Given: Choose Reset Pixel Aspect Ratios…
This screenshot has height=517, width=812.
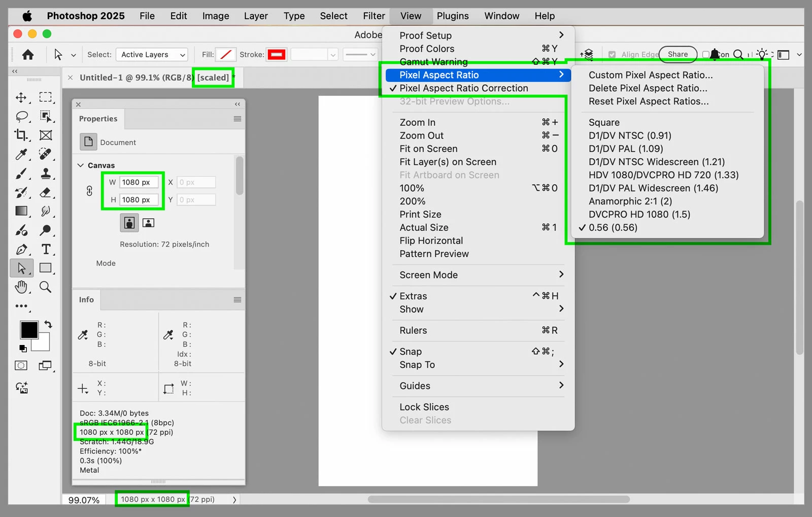Looking at the screenshot, I should (667, 101).
